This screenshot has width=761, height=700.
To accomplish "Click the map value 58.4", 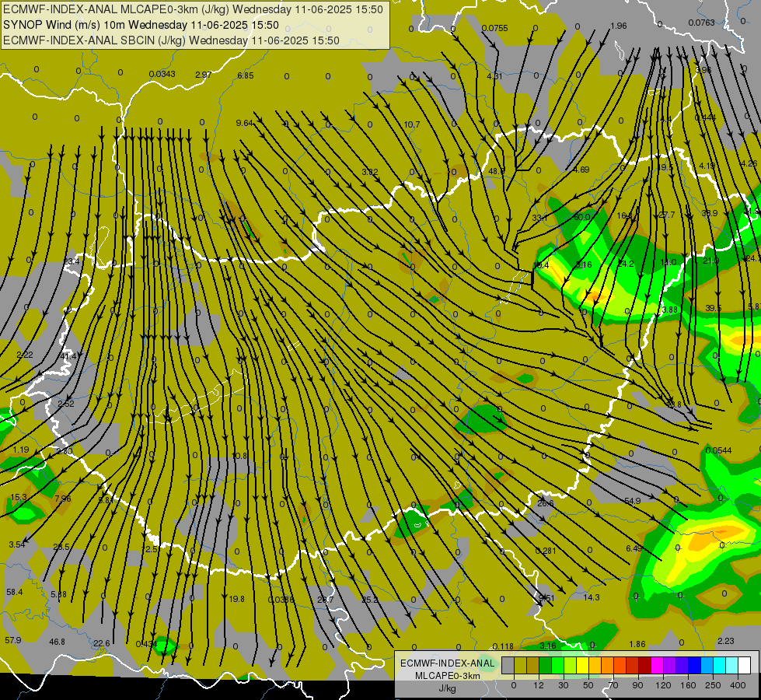I will (x=15, y=592).
